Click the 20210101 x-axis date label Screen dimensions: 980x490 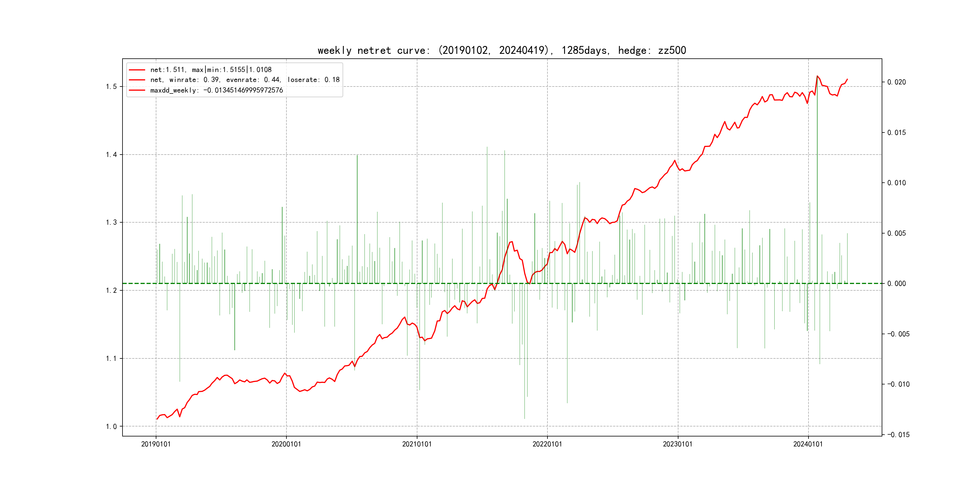(x=416, y=444)
